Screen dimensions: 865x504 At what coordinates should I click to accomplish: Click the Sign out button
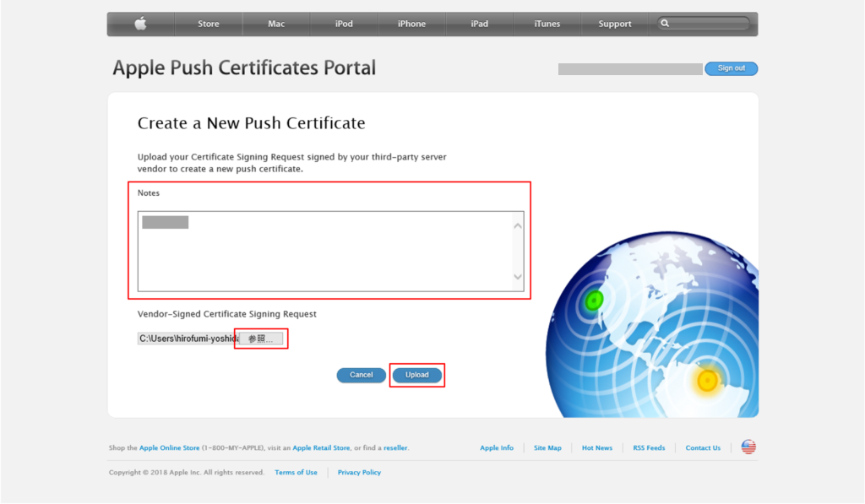(731, 68)
